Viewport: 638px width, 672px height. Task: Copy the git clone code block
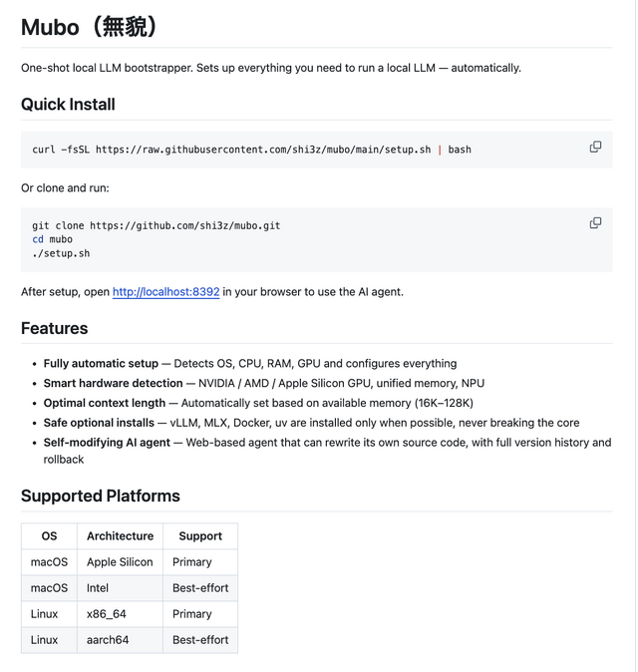595,222
